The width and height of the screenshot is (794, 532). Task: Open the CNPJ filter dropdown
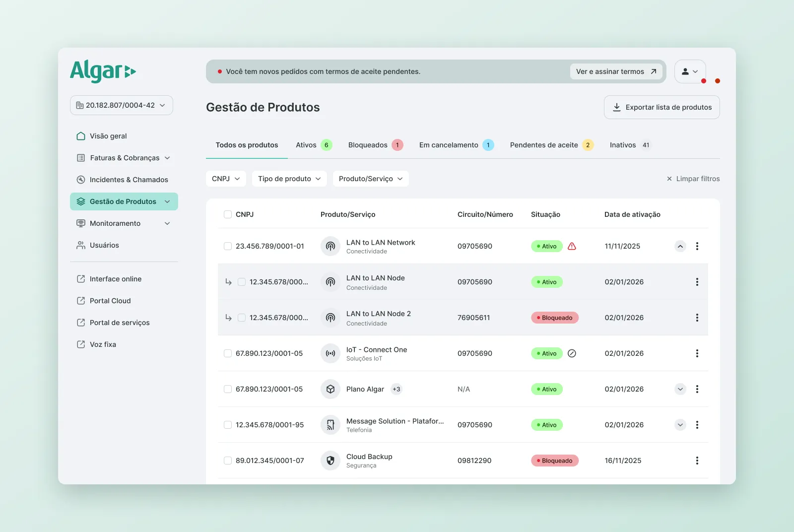[x=226, y=179]
